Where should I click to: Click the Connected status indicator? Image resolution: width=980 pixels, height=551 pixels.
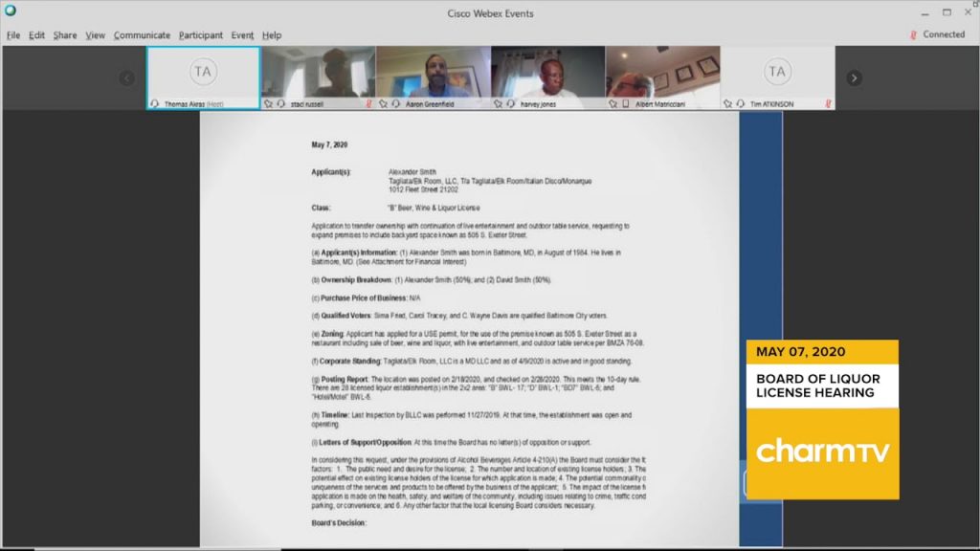(938, 35)
